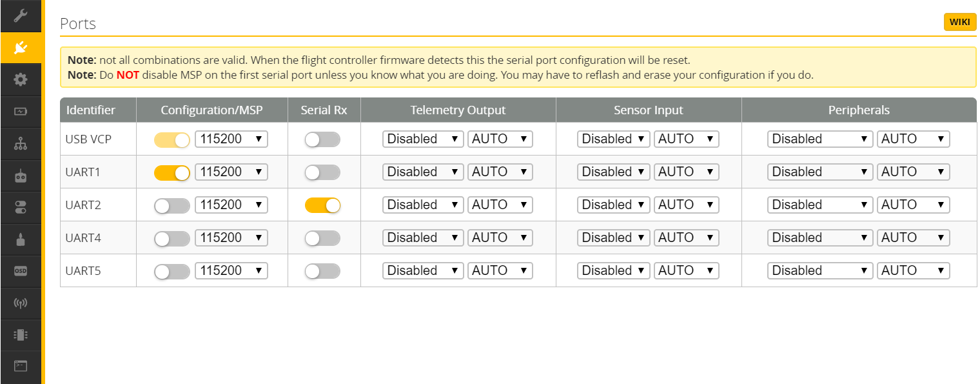This screenshot has width=980, height=384.
Task: Disable Serial Rx on UART2
Action: pos(322,205)
